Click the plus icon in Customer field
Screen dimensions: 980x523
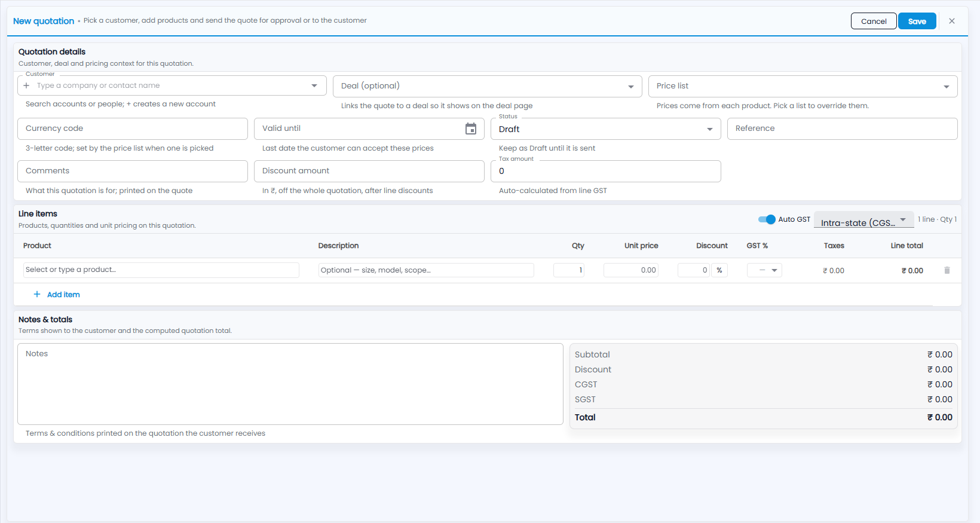point(26,85)
